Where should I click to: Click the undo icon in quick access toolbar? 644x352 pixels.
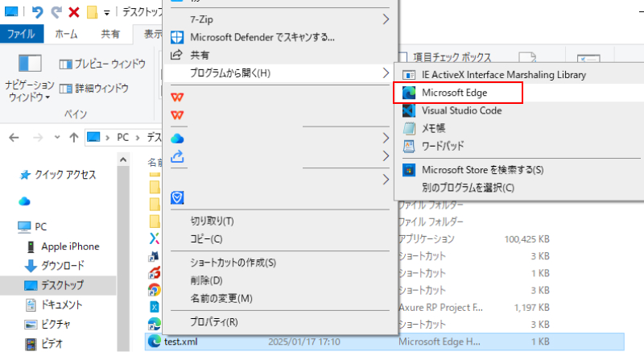pyautogui.click(x=37, y=12)
